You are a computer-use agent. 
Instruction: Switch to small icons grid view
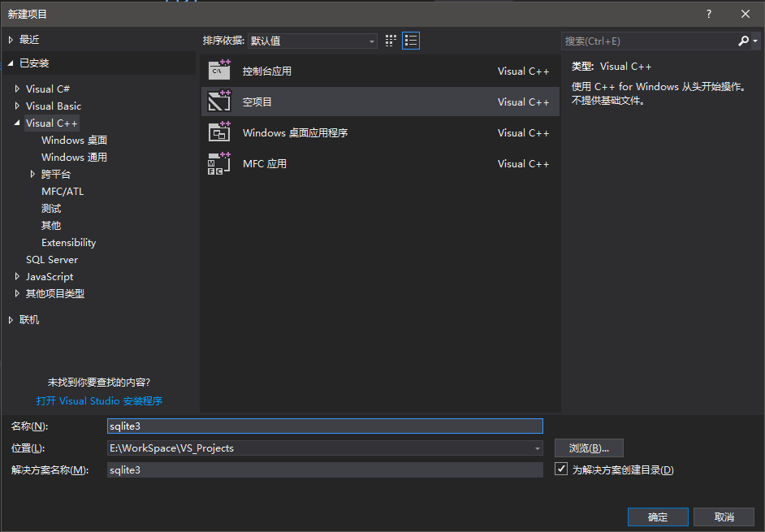coord(391,41)
